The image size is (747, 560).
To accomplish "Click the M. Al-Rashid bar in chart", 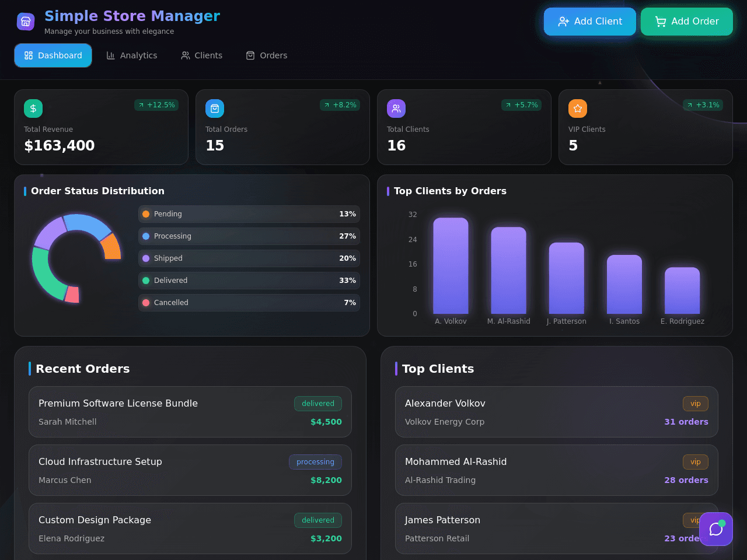I will point(508,270).
